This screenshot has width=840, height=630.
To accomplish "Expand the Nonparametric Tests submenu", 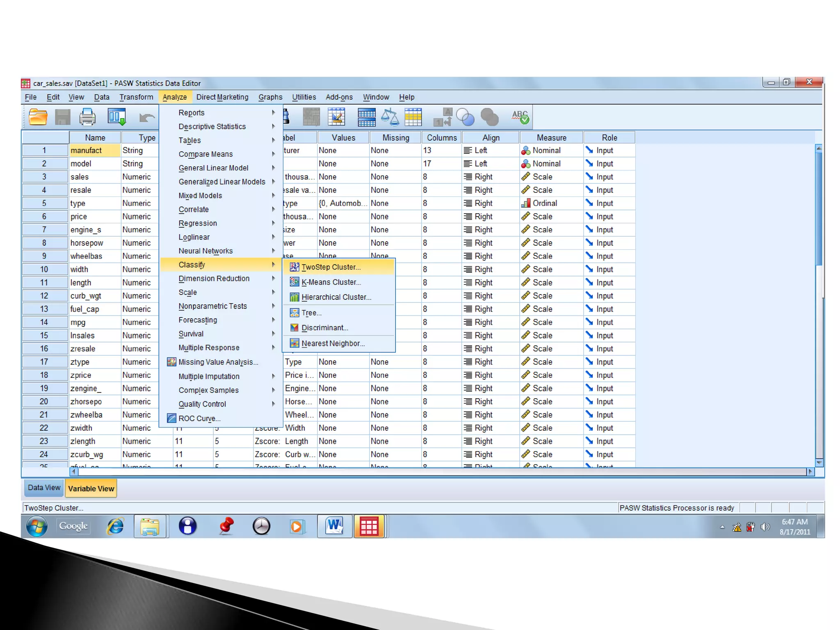I will click(x=221, y=306).
